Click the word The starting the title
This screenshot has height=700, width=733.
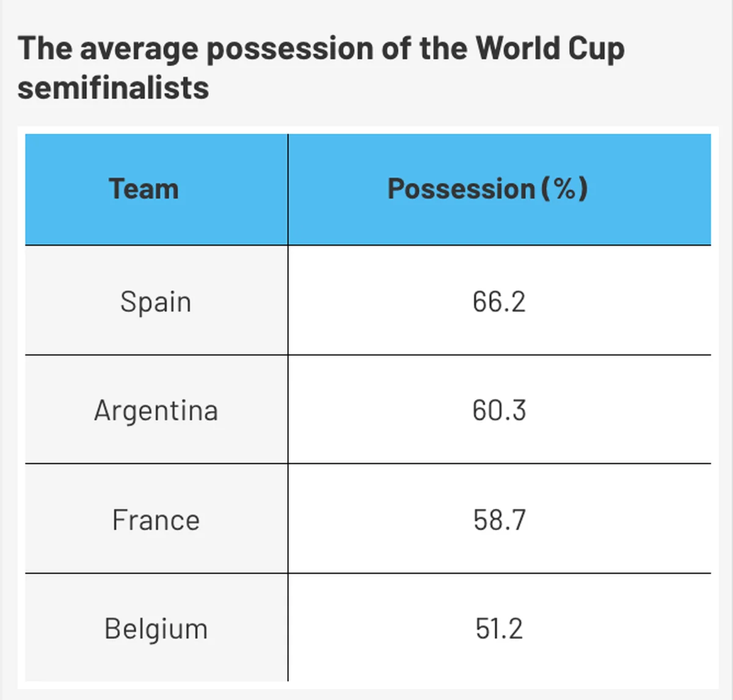[x=45, y=48]
